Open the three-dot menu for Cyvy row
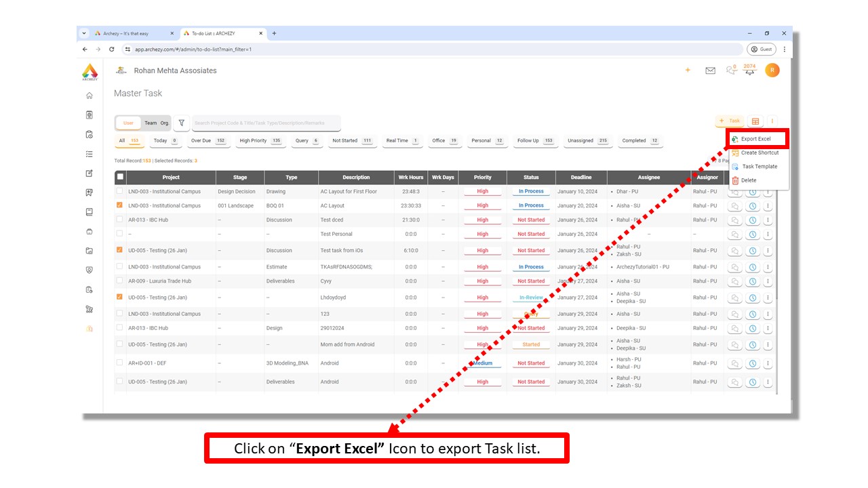This screenshot has height=488, width=868. click(768, 281)
